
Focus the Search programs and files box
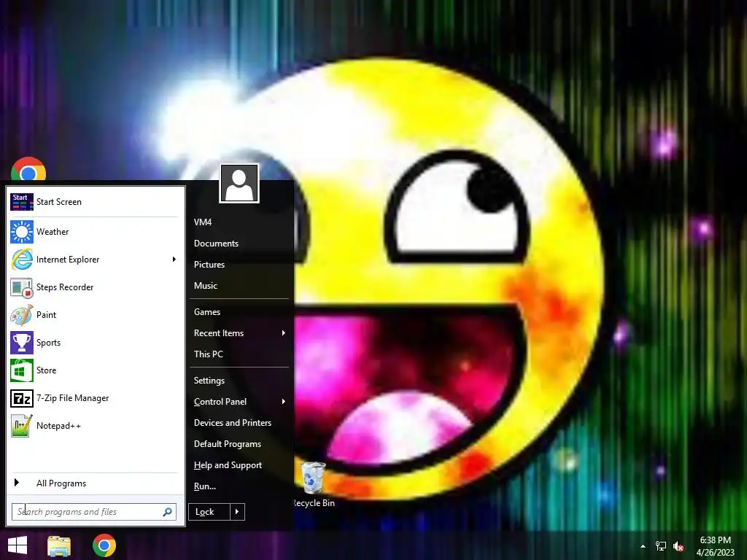click(x=94, y=512)
